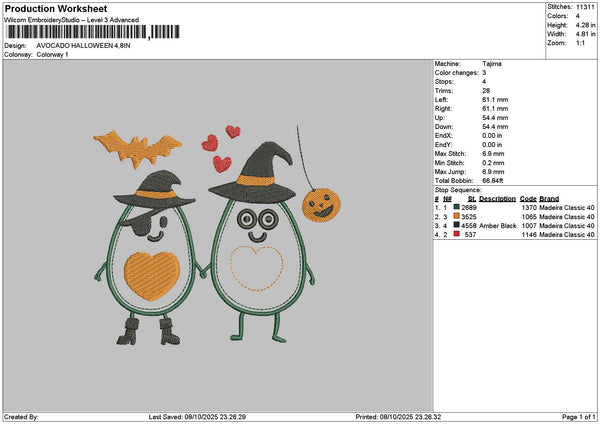The height and width of the screenshot is (424, 600).
Task: Click Madeira Classic 40 in the 1370 row
Action: [567, 208]
